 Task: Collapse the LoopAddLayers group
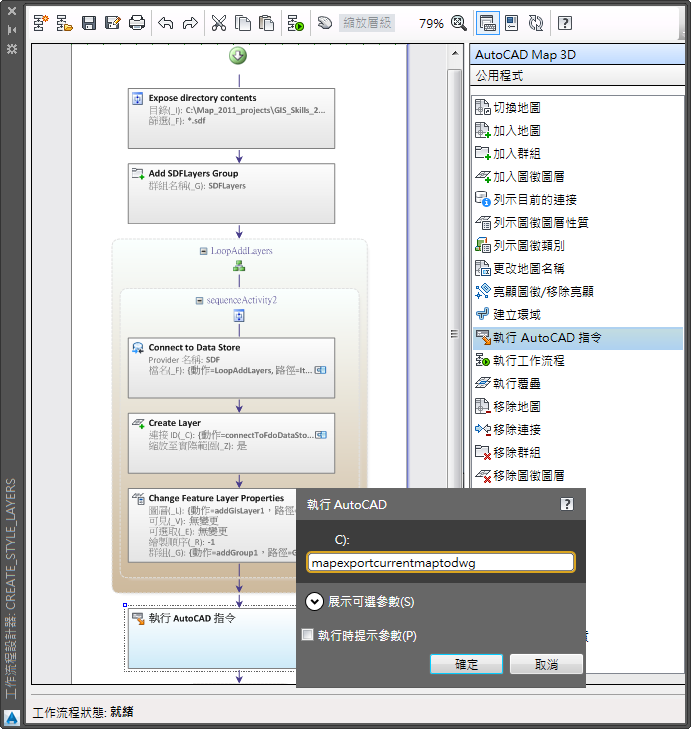[203, 251]
